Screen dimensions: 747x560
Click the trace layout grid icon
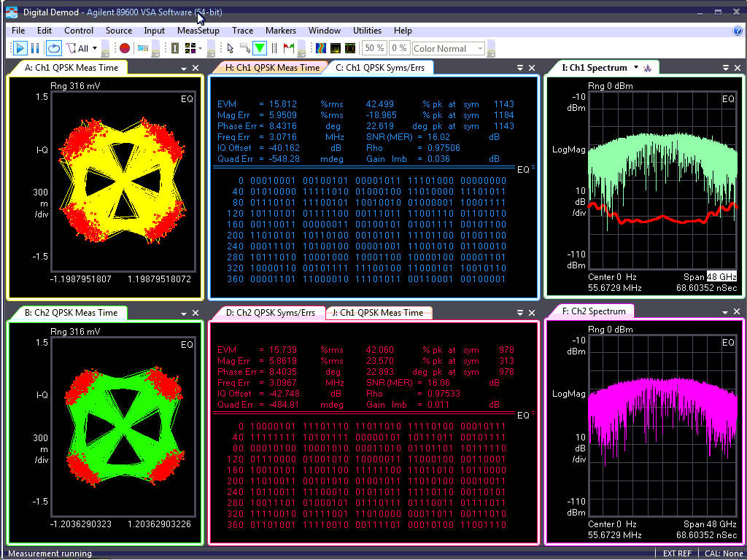tap(191, 48)
